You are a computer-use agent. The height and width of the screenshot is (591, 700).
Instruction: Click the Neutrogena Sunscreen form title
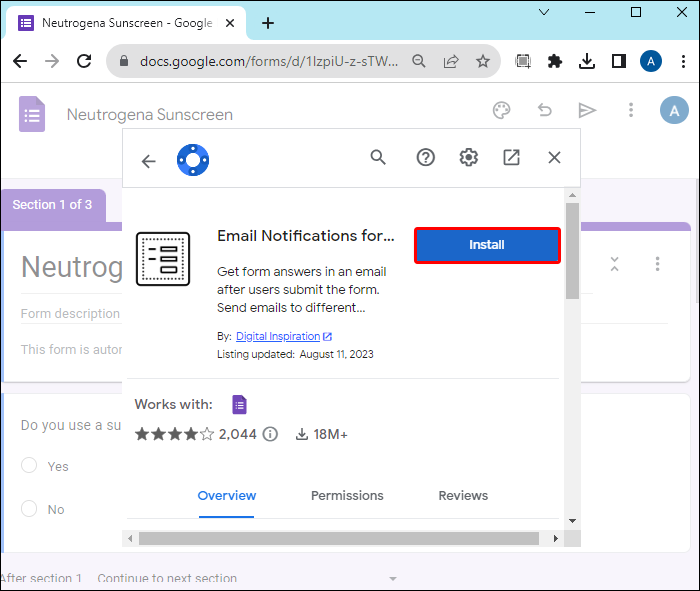[150, 115]
